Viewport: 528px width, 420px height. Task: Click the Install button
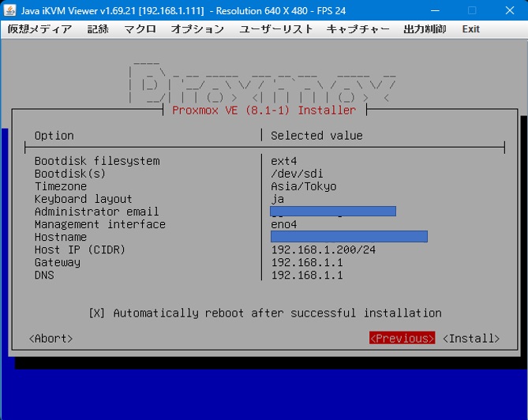coord(471,338)
